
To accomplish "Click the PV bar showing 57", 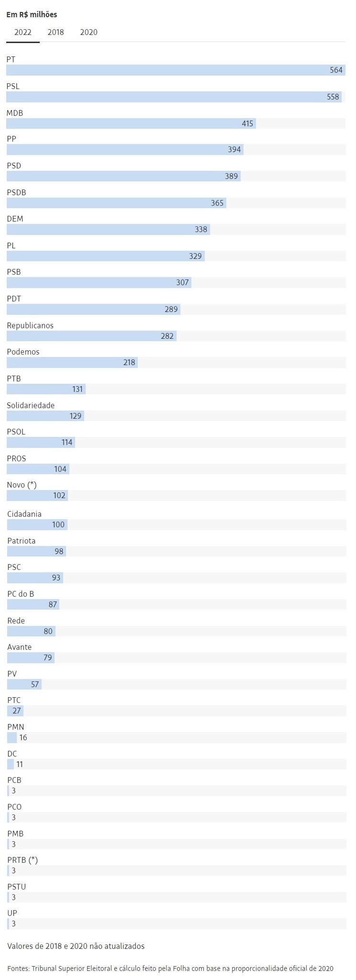I will [x=24, y=684].
